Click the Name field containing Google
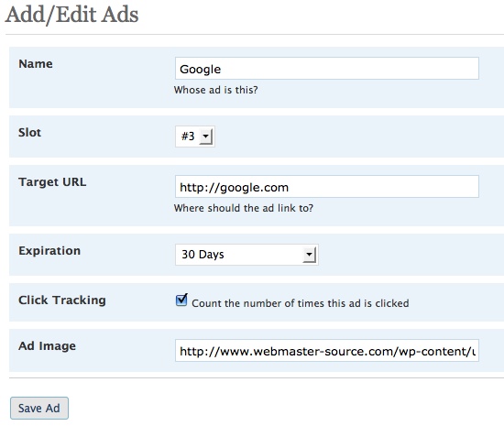504x426 pixels. tap(327, 69)
